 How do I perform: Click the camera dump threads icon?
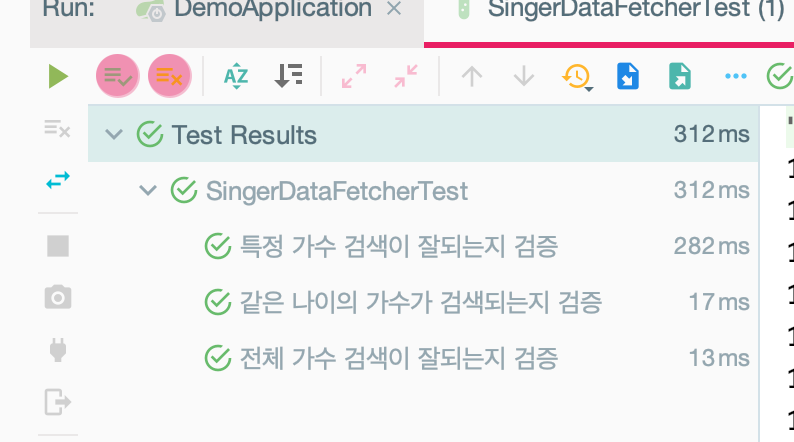pyautogui.click(x=58, y=297)
